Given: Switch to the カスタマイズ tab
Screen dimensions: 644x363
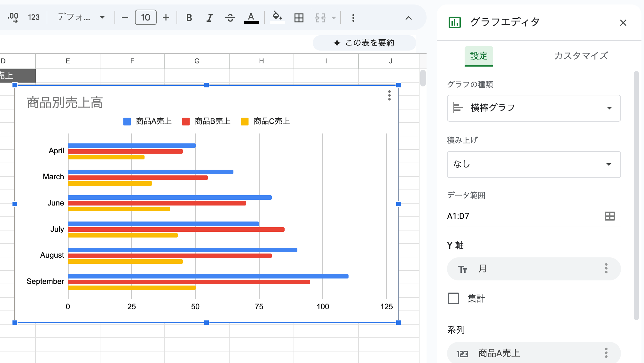Looking at the screenshot, I should tap(581, 56).
